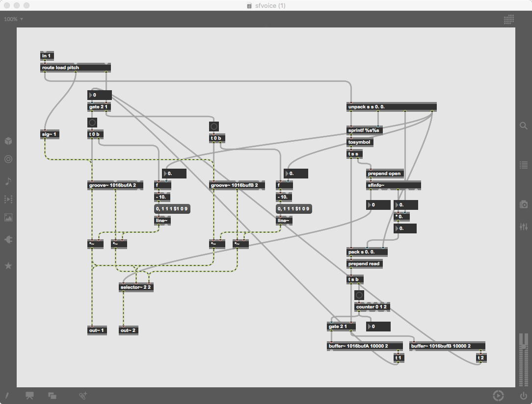This screenshot has height=404, width=532.
Task: Select the route load pitch object
Action: (75, 68)
